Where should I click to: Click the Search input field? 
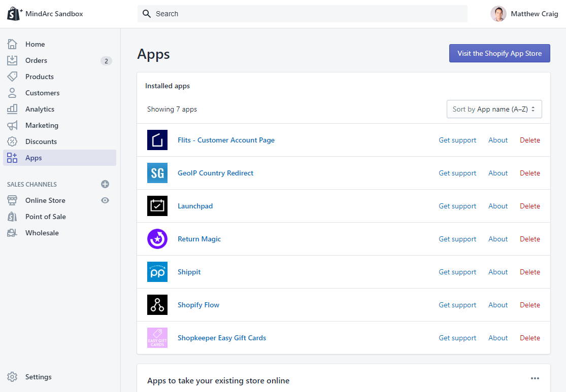click(303, 14)
